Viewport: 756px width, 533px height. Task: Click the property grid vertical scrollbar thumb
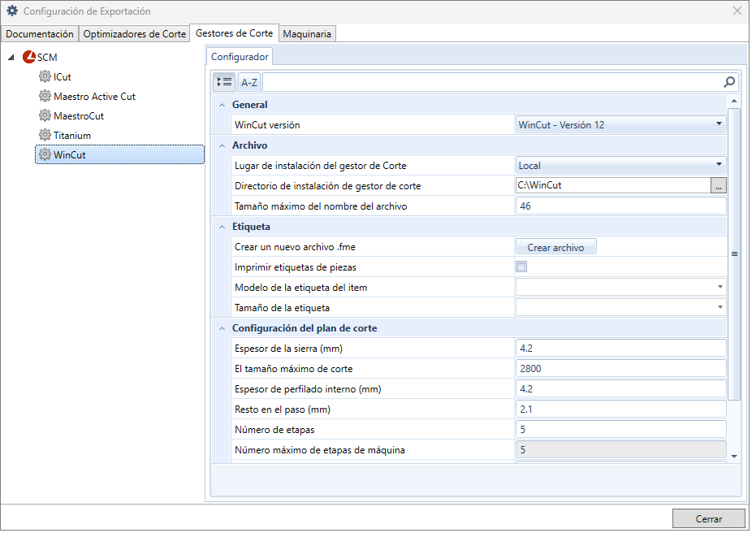tap(734, 254)
